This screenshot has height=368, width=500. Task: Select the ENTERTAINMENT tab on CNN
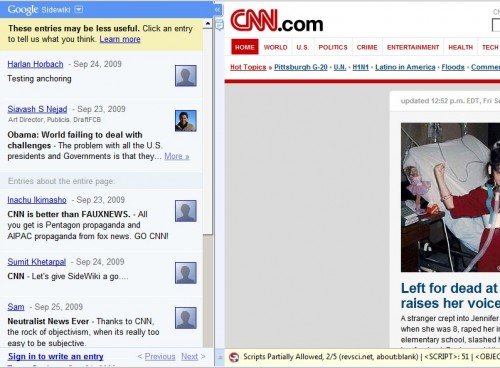click(413, 47)
